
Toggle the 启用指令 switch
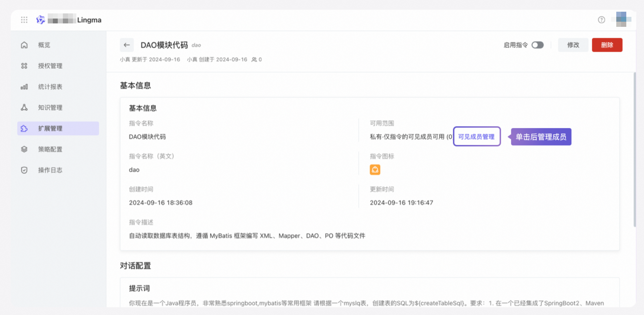pos(537,45)
